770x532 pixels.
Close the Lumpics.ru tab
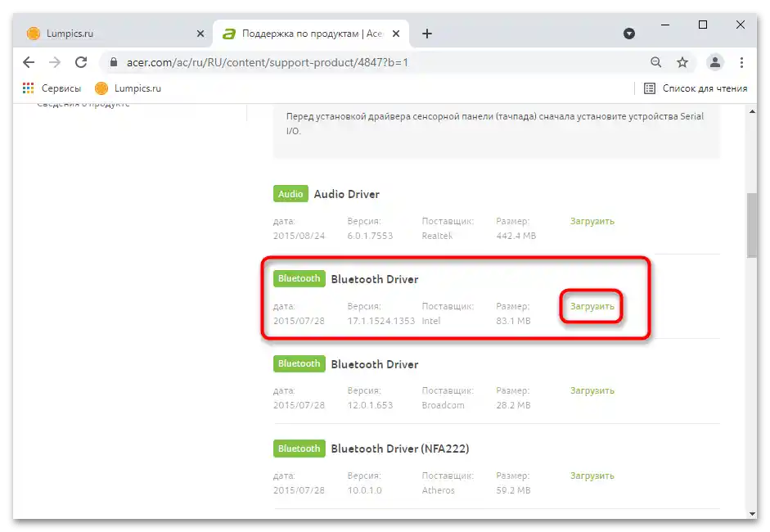pos(200,34)
